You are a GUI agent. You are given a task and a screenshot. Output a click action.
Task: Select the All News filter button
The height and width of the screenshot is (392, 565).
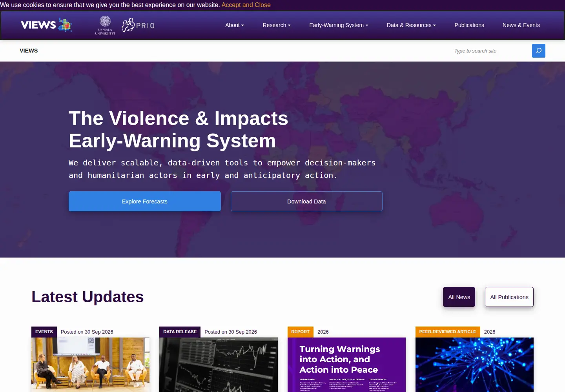[459, 297]
